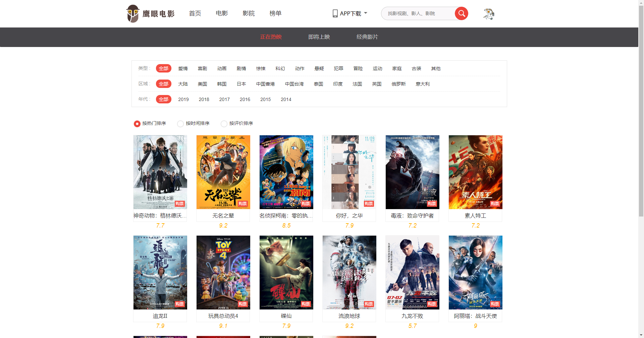
Task: Click 购票 badge on 流浪地球 poster
Action: 369,304
